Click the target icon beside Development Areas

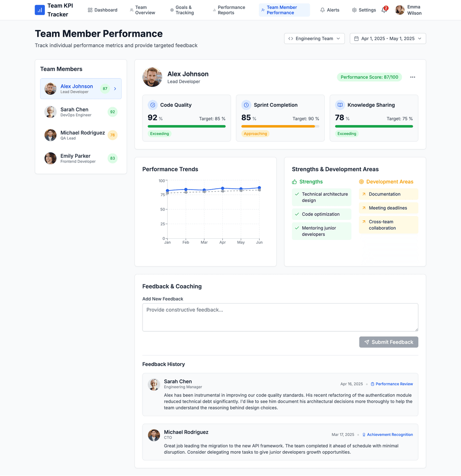(x=362, y=181)
